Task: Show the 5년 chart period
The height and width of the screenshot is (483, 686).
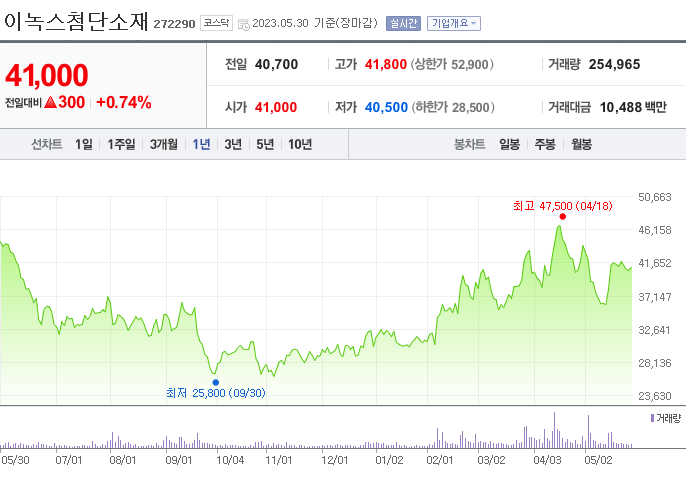Action: [265, 144]
